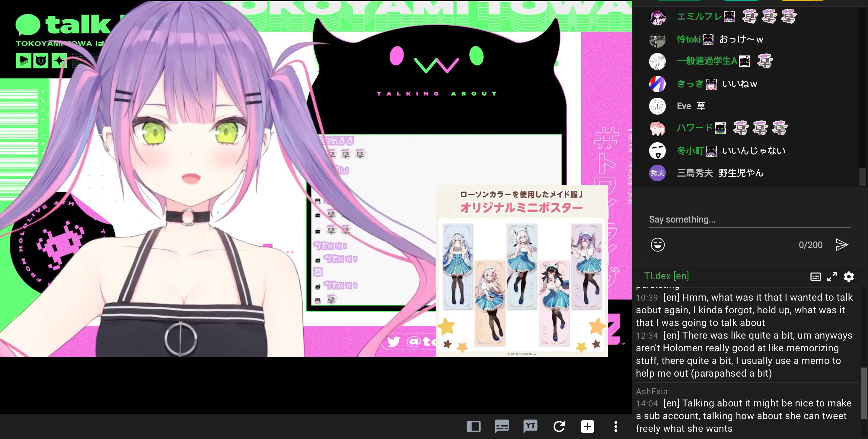
Task: Click the TLdex [en] panel title
Action: point(666,276)
